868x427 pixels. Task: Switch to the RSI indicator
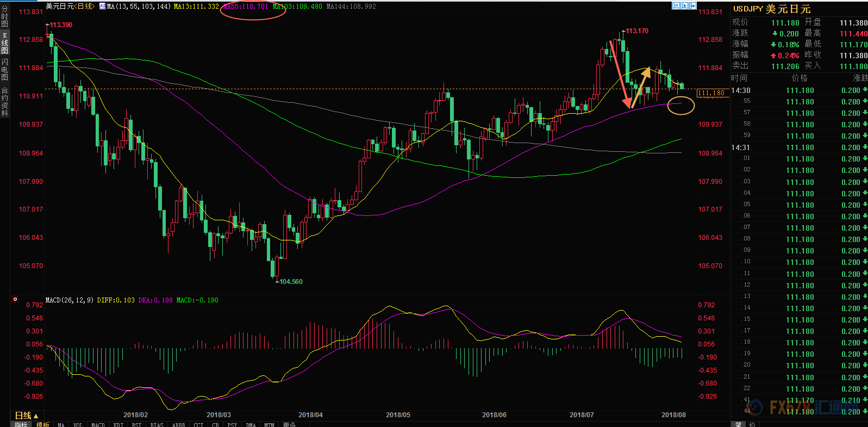pyautogui.click(x=136, y=424)
